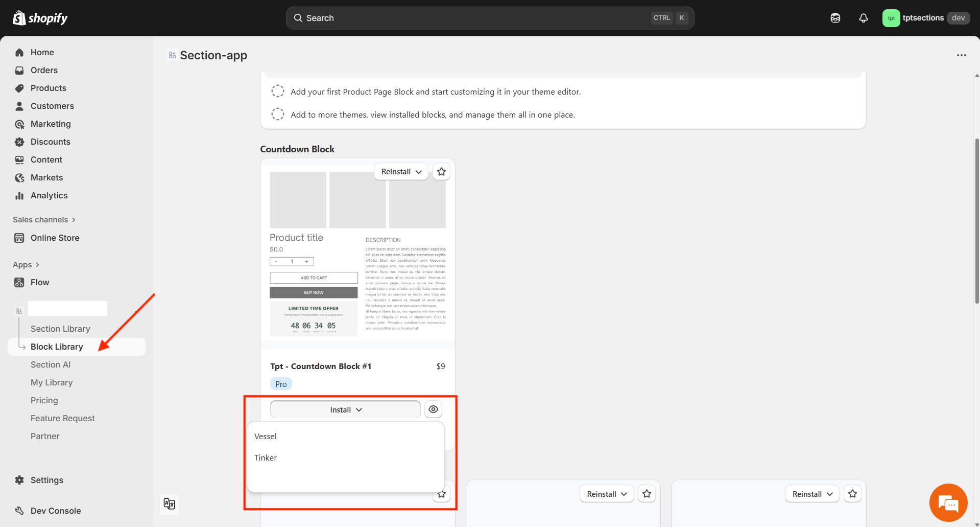Click the tpt store avatar
Viewport: 980px width, 527px height.
pos(891,18)
